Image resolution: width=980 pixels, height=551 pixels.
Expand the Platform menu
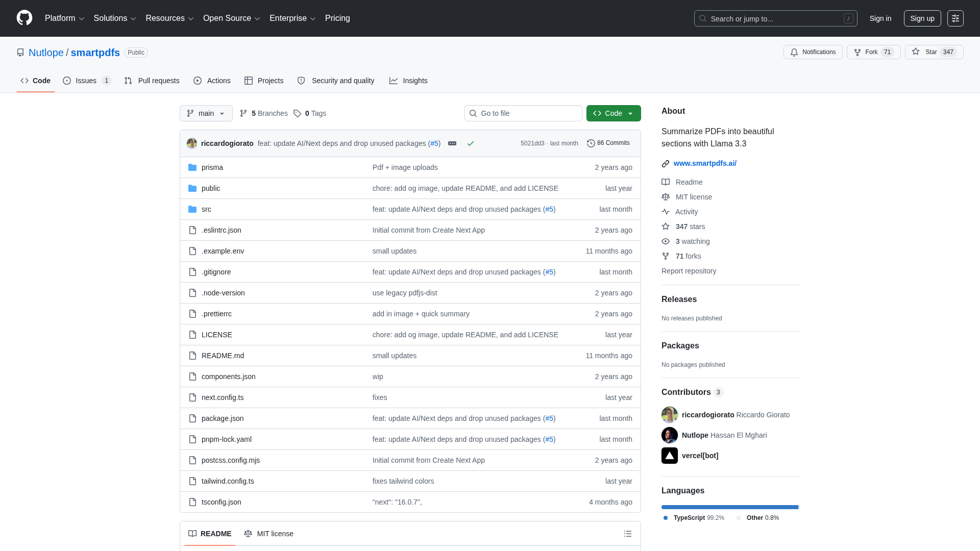click(x=64, y=18)
